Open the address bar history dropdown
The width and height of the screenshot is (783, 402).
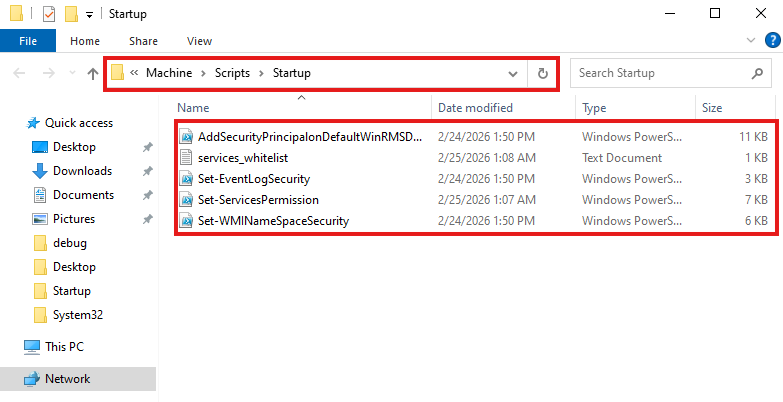tap(513, 73)
